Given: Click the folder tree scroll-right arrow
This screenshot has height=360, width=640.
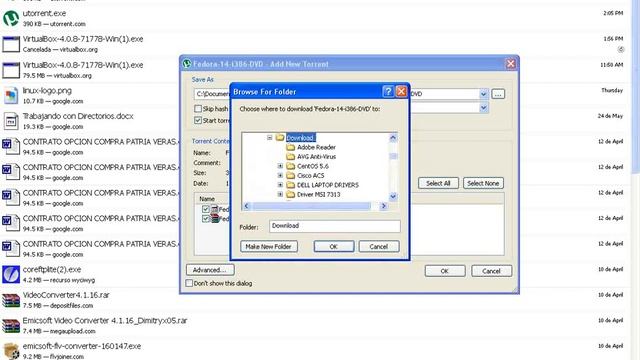Looking at the screenshot, I should 383,206.
